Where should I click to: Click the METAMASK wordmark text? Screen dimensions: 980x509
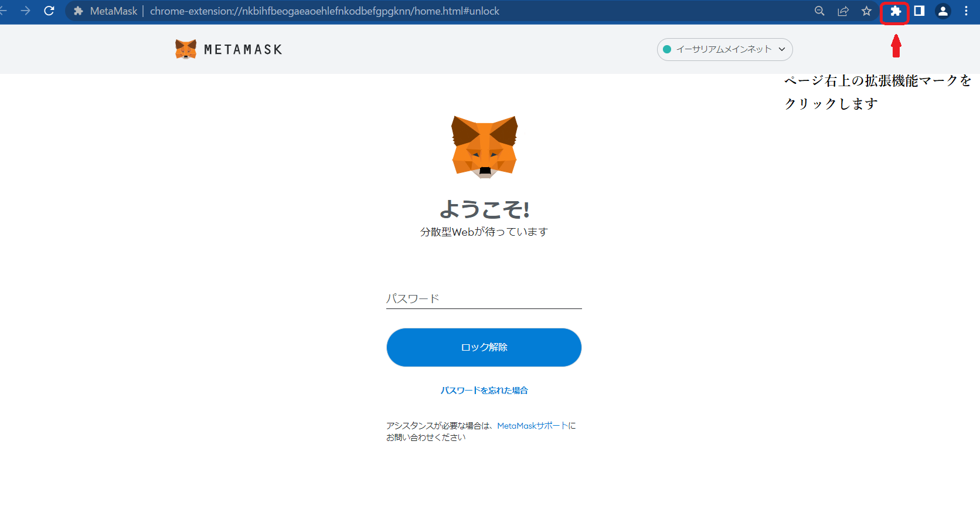243,50
